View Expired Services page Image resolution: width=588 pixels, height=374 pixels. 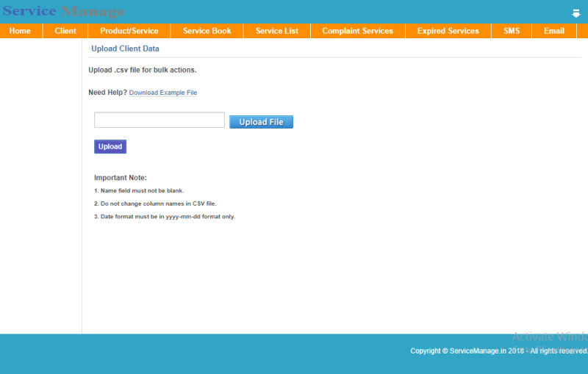click(448, 31)
